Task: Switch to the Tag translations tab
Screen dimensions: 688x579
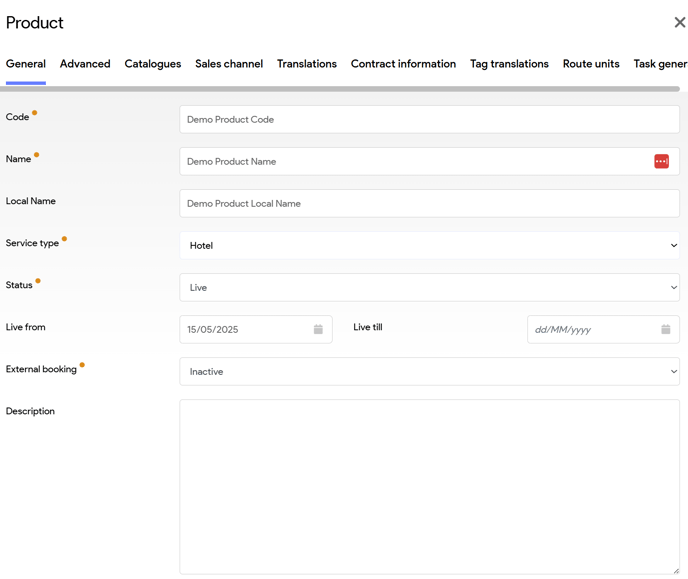Action: (x=509, y=64)
